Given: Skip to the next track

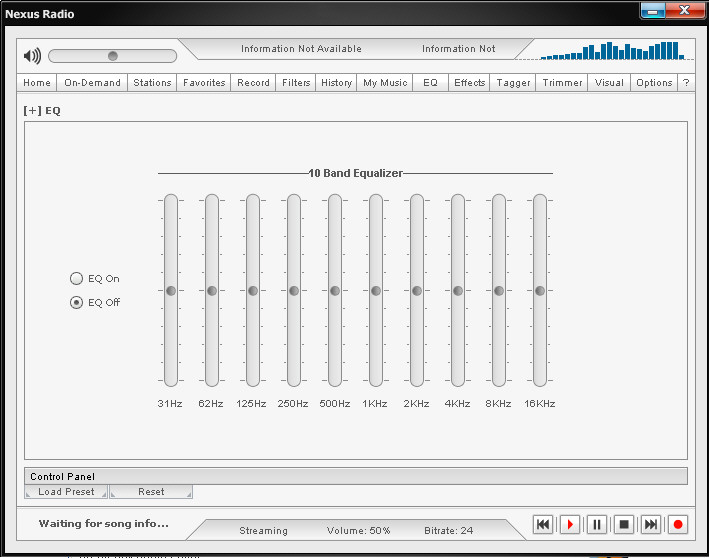Looking at the screenshot, I should pyautogui.click(x=651, y=525).
